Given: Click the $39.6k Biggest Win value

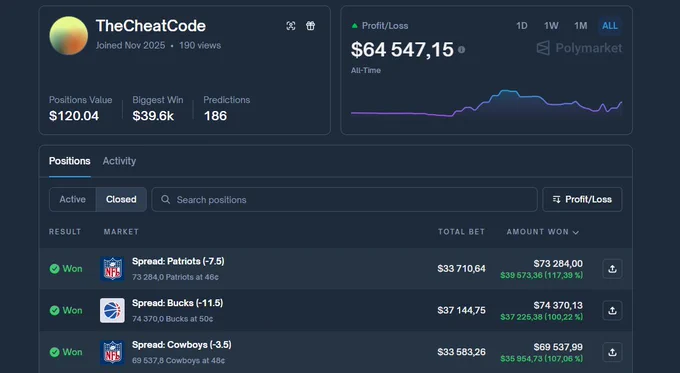Looking at the screenshot, I should click(x=153, y=116).
